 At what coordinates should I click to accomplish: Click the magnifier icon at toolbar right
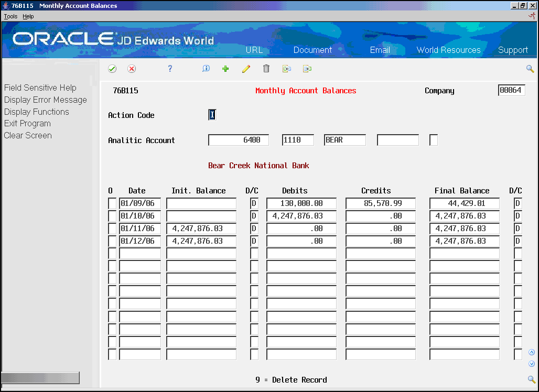pyautogui.click(x=530, y=69)
